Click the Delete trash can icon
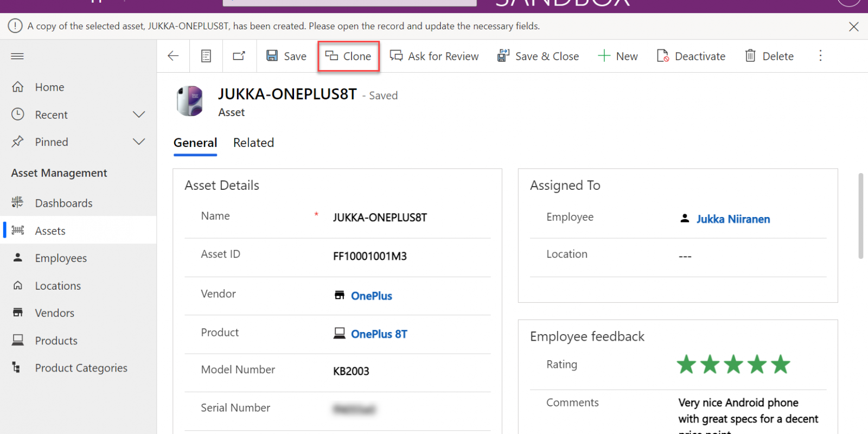Screen dimensions: 868x434 click(750, 55)
